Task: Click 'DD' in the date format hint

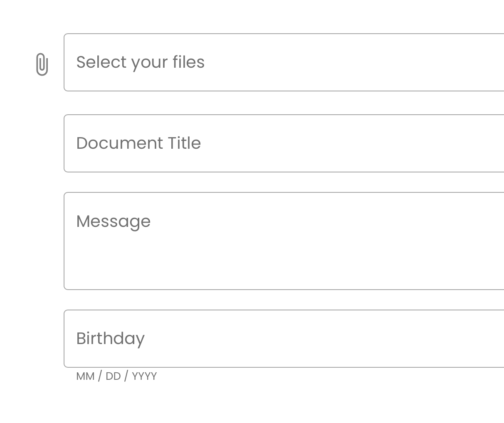Action: point(113,376)
